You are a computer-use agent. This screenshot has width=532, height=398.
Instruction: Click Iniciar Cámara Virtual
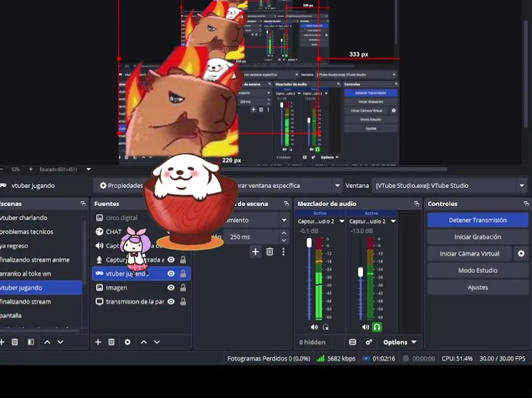click(x=470, y=254)
